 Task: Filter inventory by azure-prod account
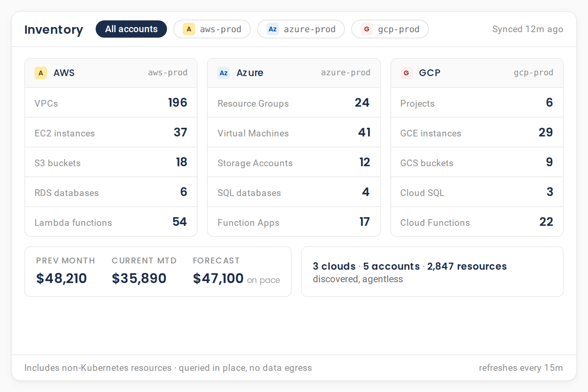(x=301, y=29)
